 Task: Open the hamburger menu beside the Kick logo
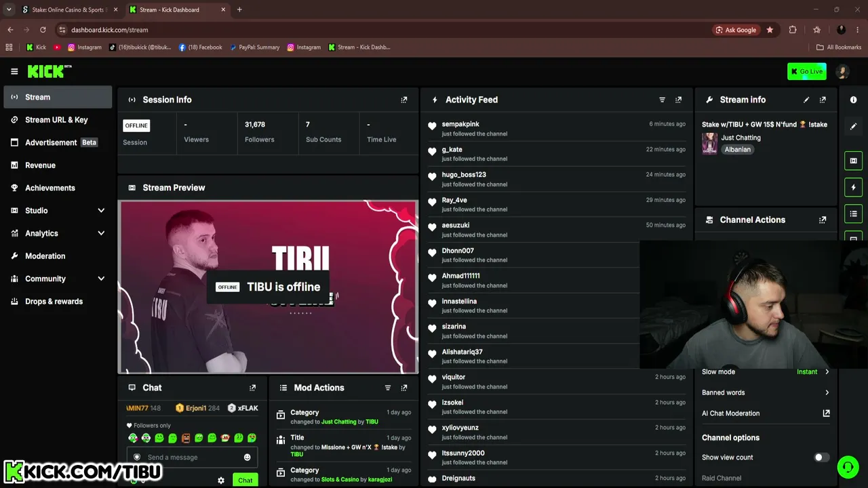point(14,71)
